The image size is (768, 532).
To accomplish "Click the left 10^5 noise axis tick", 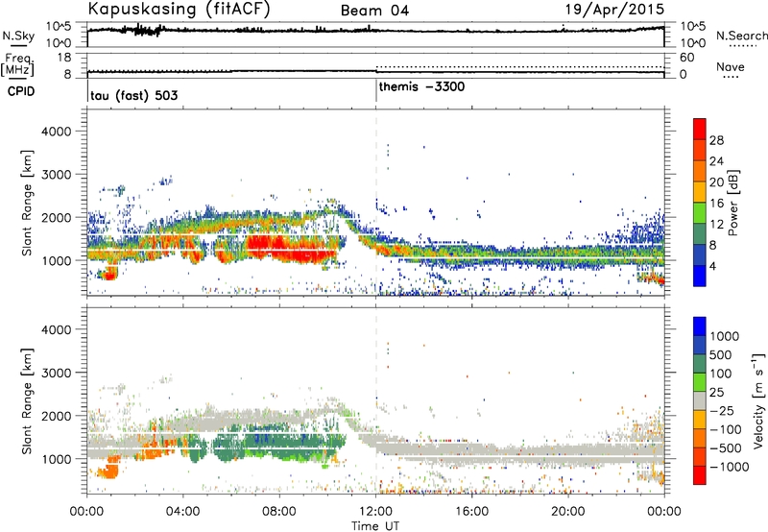I will (59, 26).
